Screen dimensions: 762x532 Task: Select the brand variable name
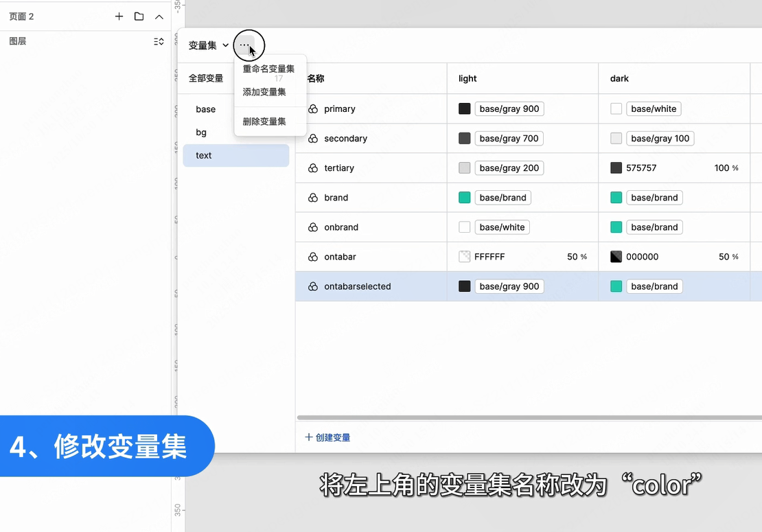coord(336,198)
